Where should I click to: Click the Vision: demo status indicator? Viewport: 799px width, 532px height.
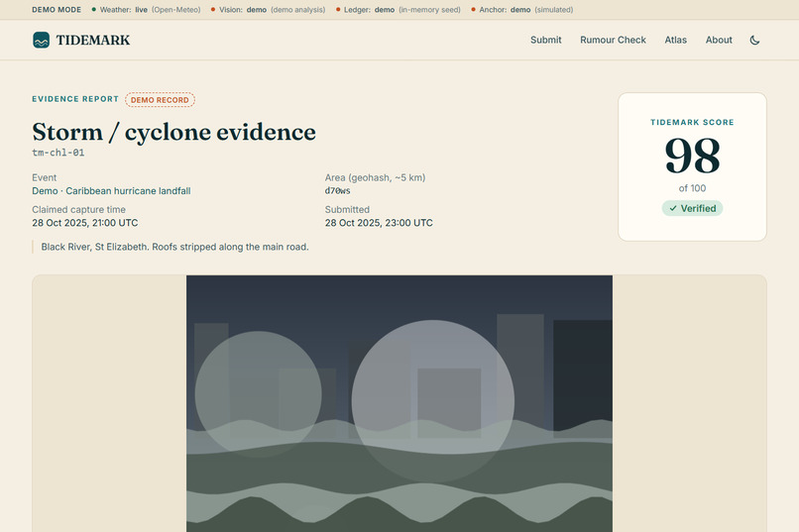268,10
